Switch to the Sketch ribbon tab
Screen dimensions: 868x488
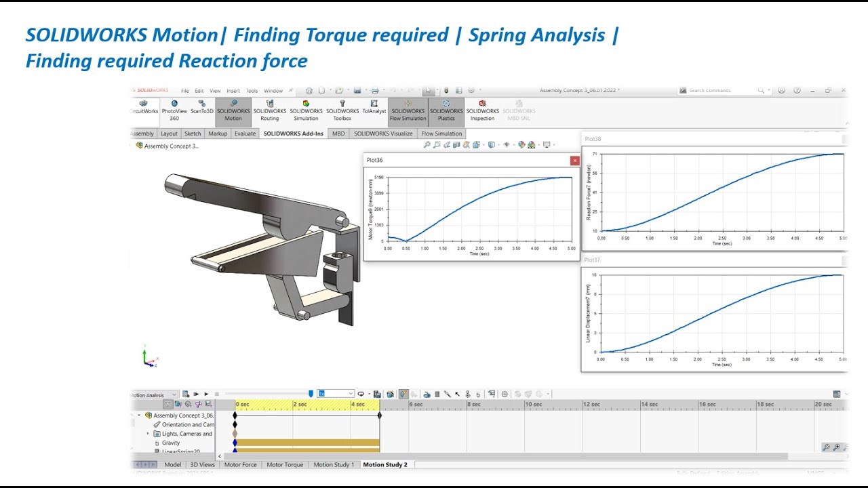(x=193, y=134)
